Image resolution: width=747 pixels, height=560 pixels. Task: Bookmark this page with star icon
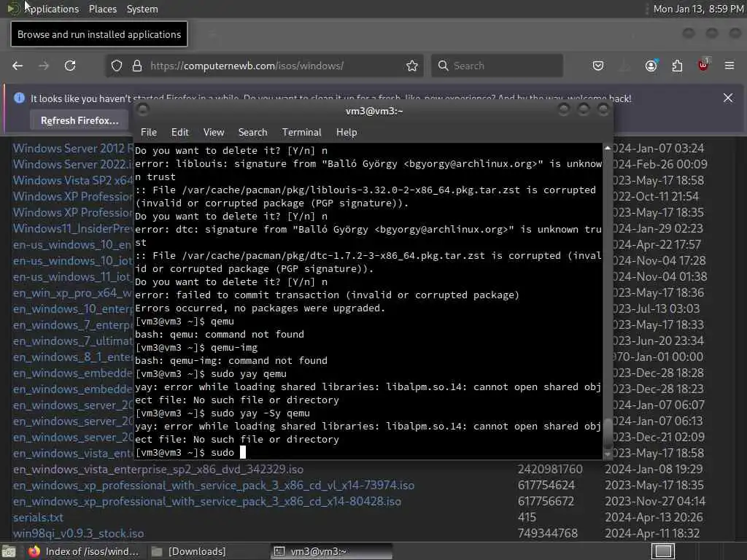(x=412, y=66)
